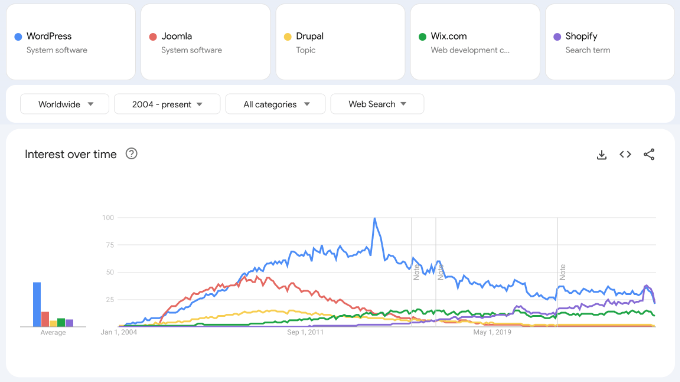Click the share icon for the chart

click(649, 154)
